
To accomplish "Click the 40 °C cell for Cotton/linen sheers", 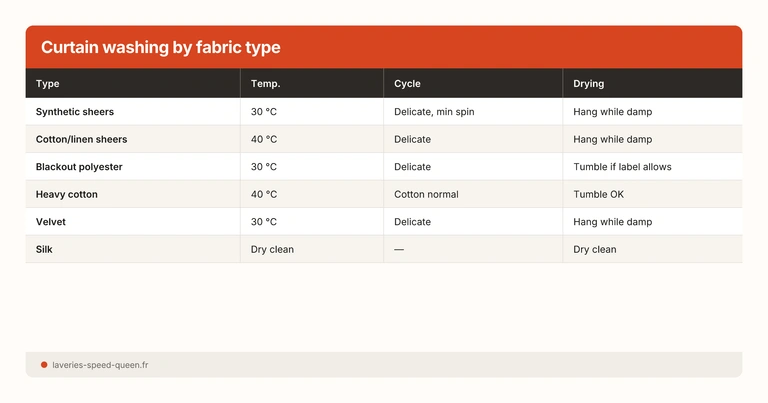I will pos(264,139).
